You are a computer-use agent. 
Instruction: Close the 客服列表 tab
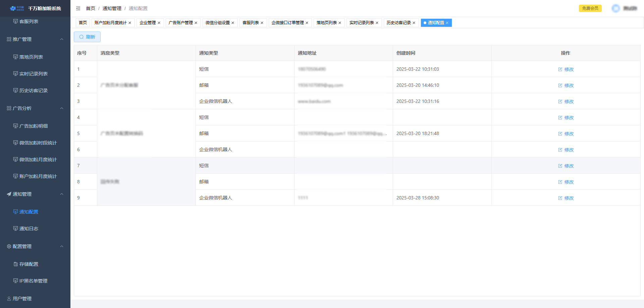(262, 23)
